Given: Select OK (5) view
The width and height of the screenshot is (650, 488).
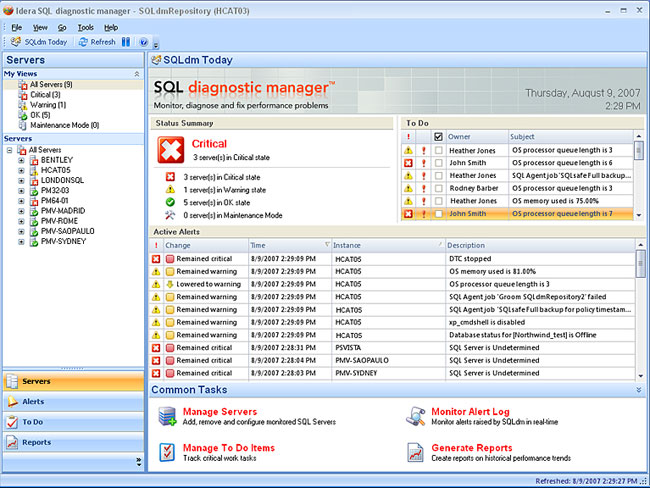Looking at the screenshot, I should click(x=40, y=115).
